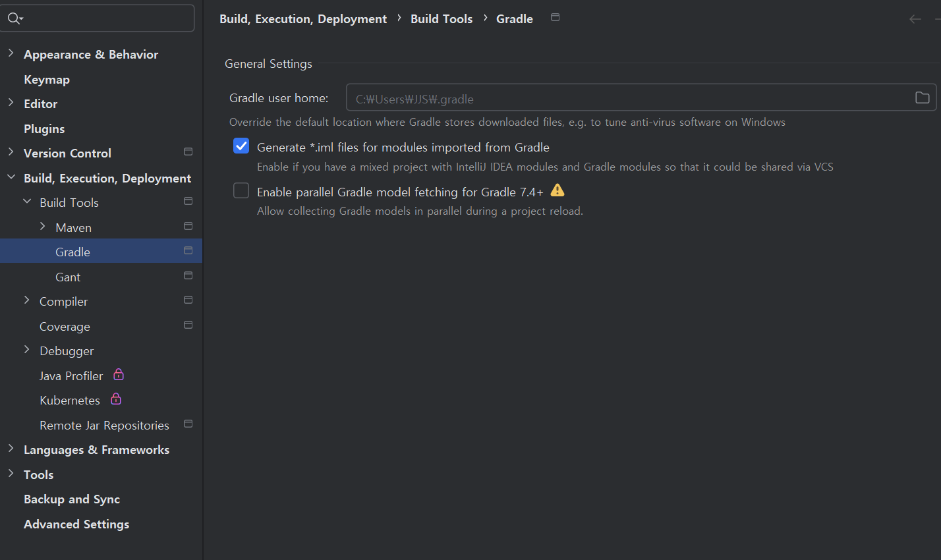Click Build Tools in the breadcrumb path
This screenshot has width=941, height=560.
point(442,19)
